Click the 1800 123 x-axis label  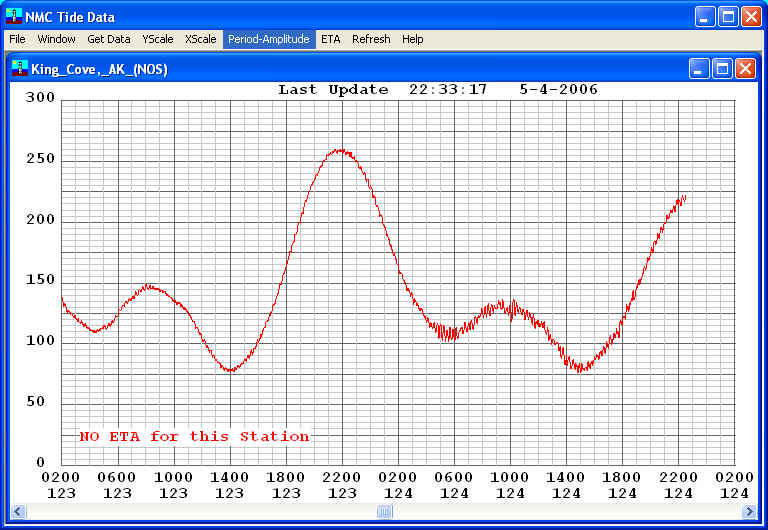286,485
